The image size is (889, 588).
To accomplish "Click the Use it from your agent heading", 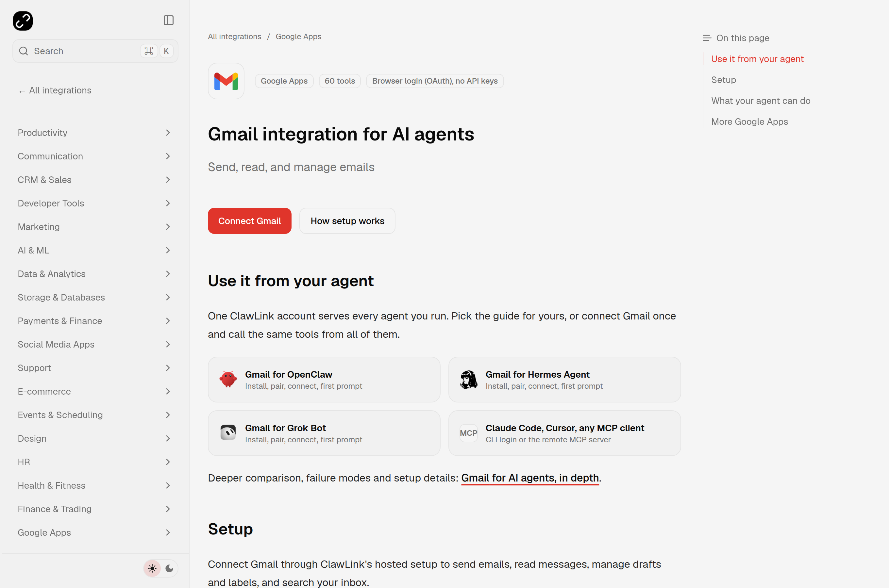I will pos(291,281).
